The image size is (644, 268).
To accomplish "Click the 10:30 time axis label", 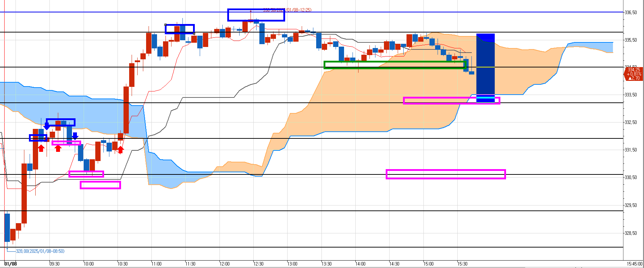I will pyautogui.click(x=122, y=264).
